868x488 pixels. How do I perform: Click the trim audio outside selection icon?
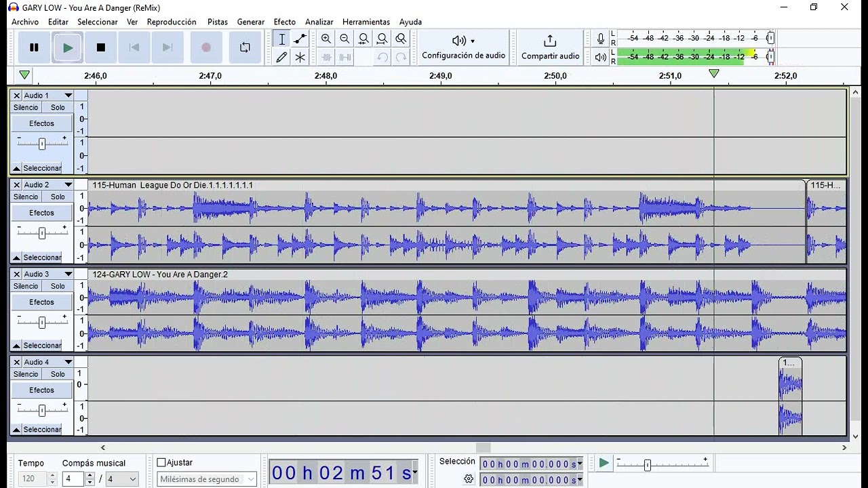pyautogui.click(x=326, y=58)
